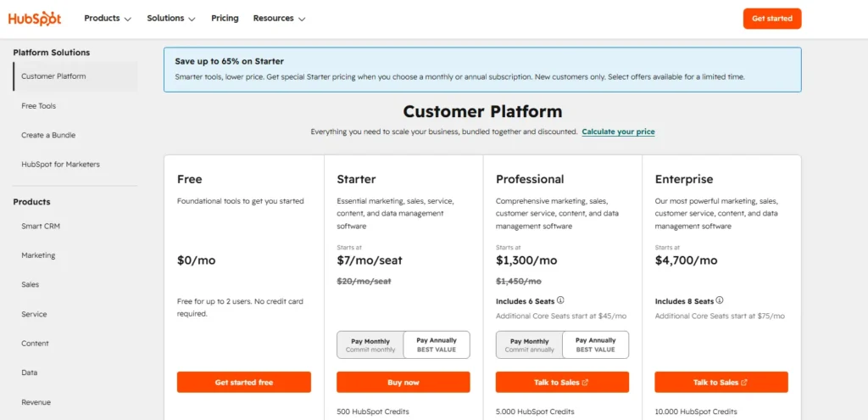Click the struck-through $20/mo/seat price

tap(364, 282)
